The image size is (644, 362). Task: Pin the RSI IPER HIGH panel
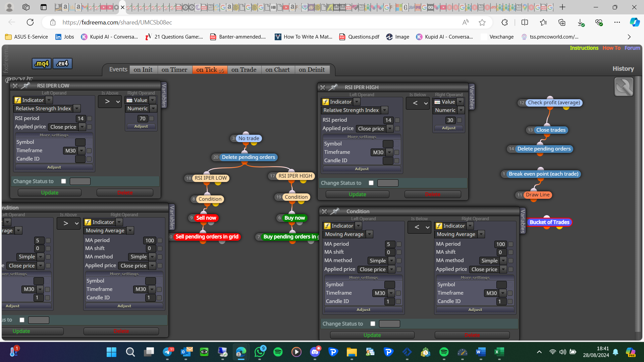332,87
